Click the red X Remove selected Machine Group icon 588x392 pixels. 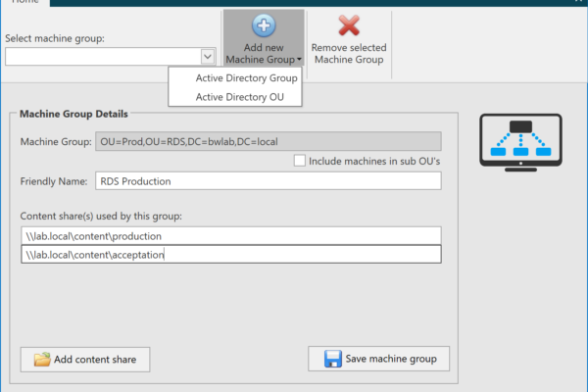point(349,25)
